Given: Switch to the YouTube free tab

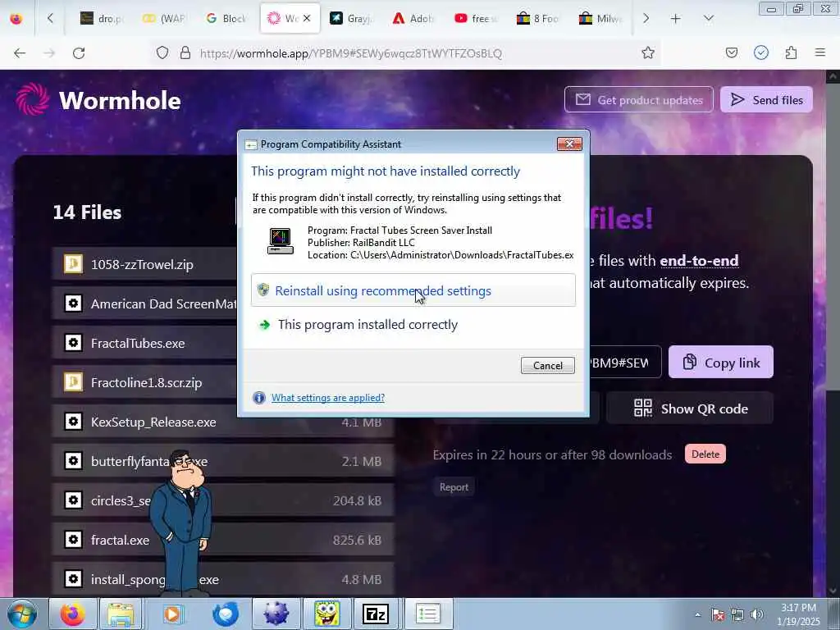Looking at the screenshot, I should tap(476, 19).
